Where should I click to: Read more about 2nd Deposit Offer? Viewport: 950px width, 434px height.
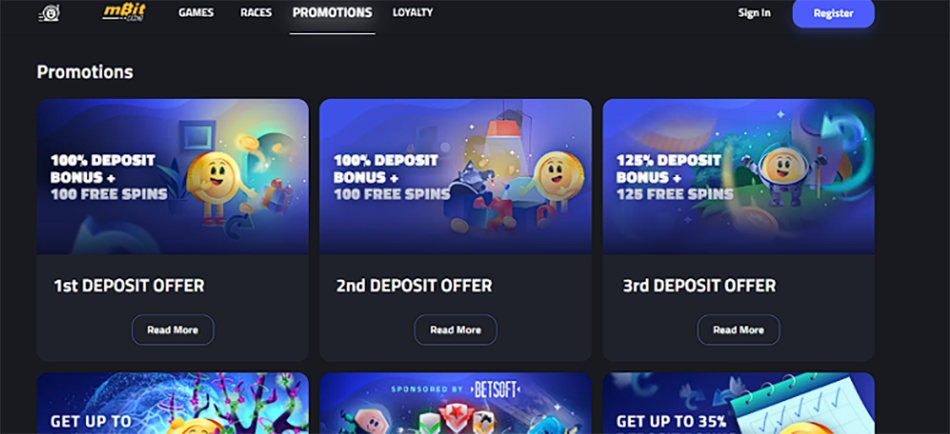(456, 330)
